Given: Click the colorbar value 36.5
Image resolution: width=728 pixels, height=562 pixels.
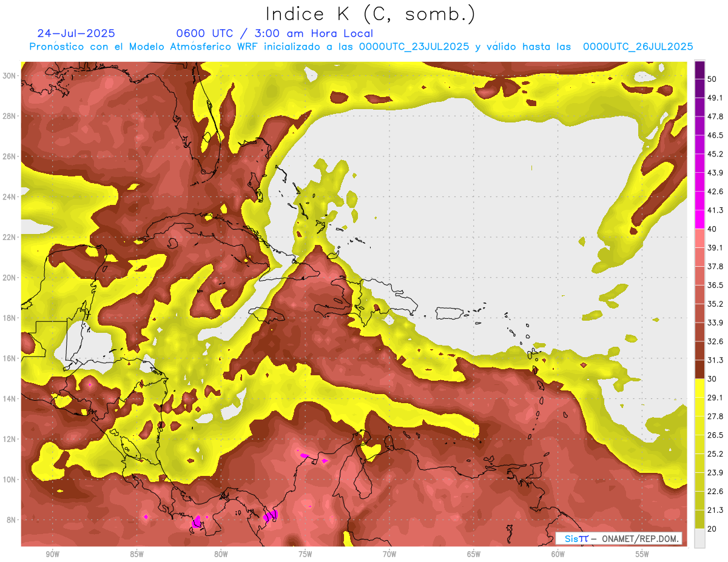Looking at the screenshot, I should [715, 285].
